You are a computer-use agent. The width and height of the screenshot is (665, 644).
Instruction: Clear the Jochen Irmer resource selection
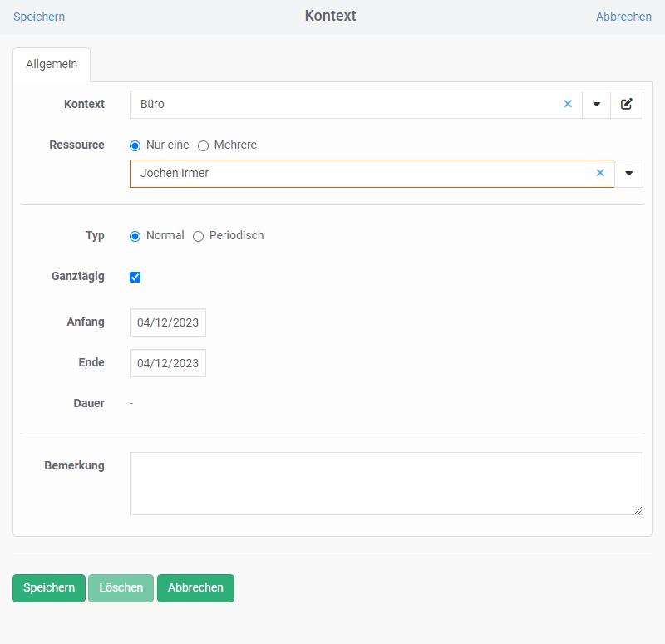pyautogui.click(x=600, y=174)
